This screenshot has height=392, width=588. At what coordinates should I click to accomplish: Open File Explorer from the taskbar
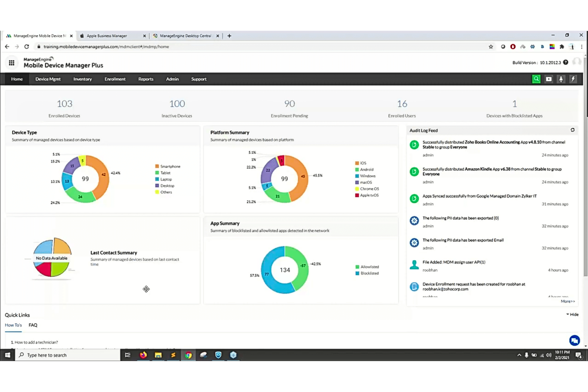click(158, 355)
